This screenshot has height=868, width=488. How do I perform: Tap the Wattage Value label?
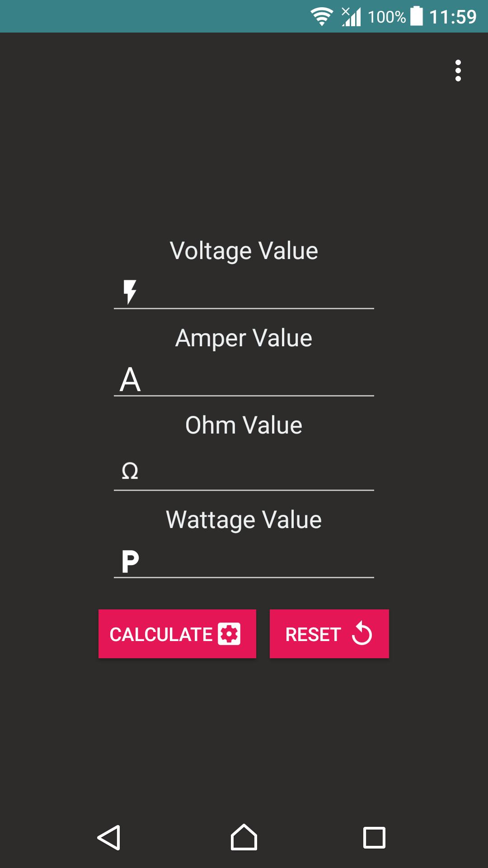point(244,519)
